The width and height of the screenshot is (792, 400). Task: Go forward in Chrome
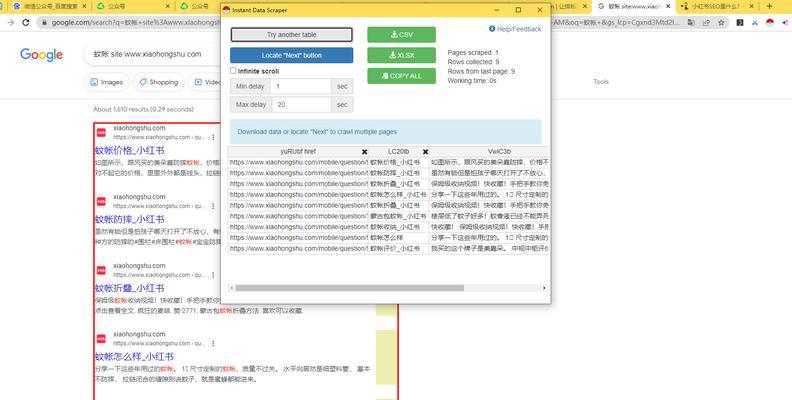pyautogui.click(x=11, y=22)
